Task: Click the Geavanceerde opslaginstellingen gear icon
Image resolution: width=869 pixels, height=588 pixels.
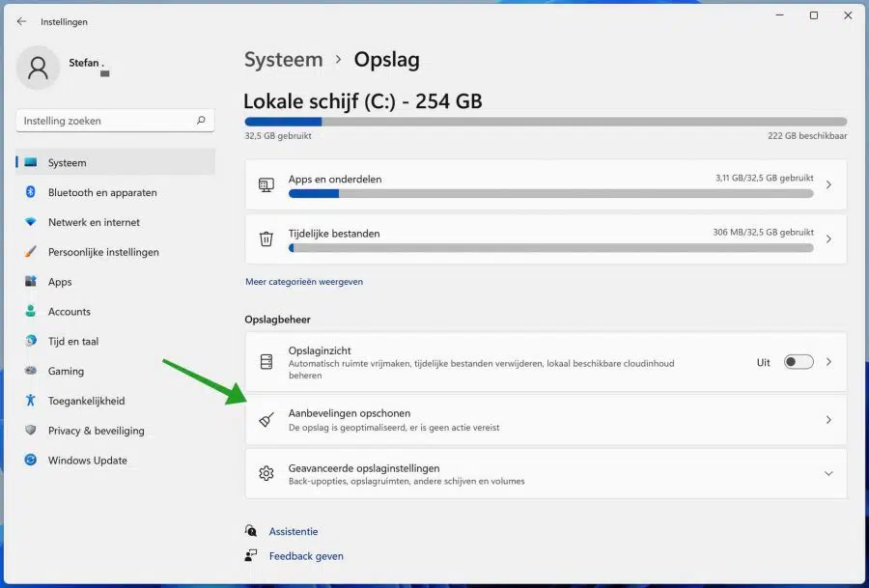Action: 266,474
